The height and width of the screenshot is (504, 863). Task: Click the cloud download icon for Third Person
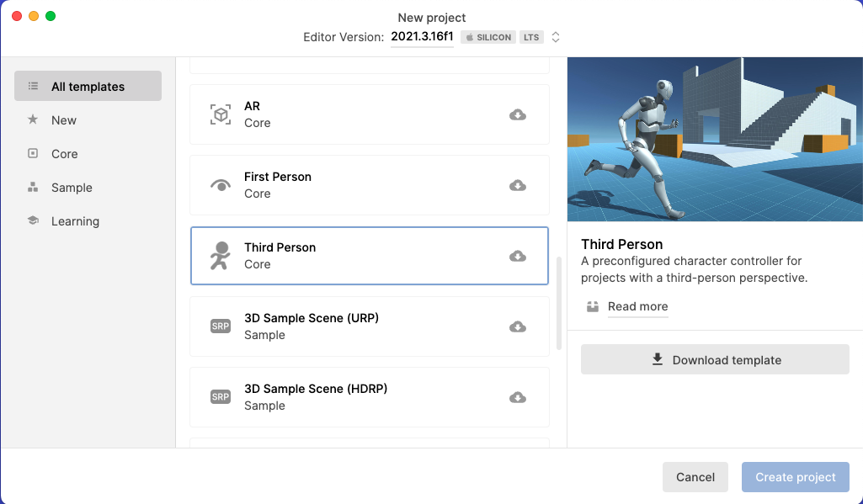pyautogui.click(x=518, y=256)
